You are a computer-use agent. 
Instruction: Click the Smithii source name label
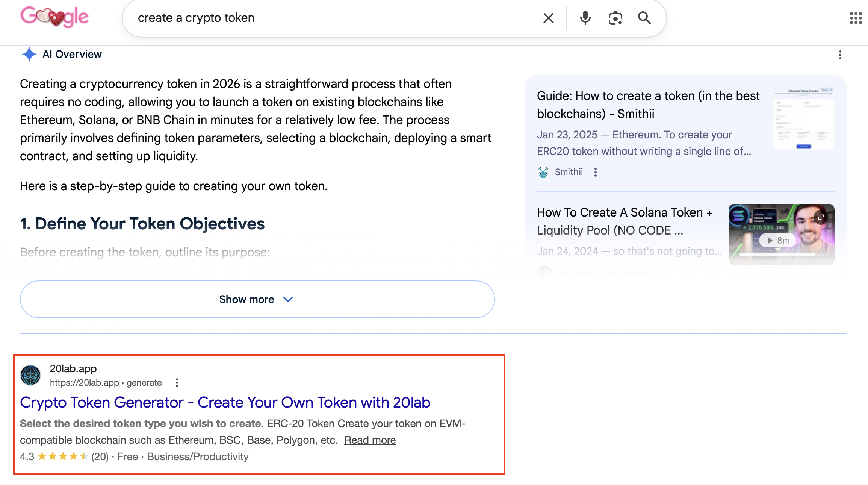(x=569, y=172)
